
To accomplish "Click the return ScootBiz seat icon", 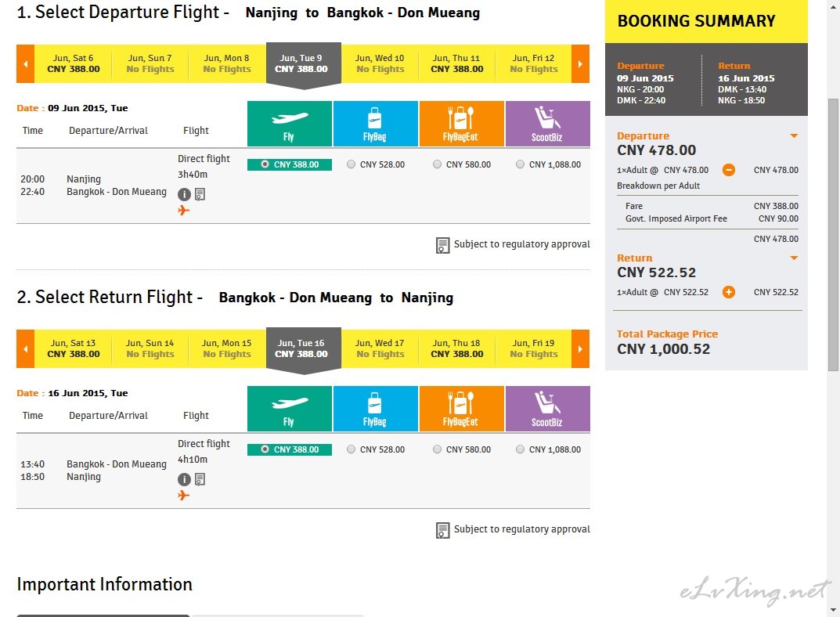I will tap(547, 409).
